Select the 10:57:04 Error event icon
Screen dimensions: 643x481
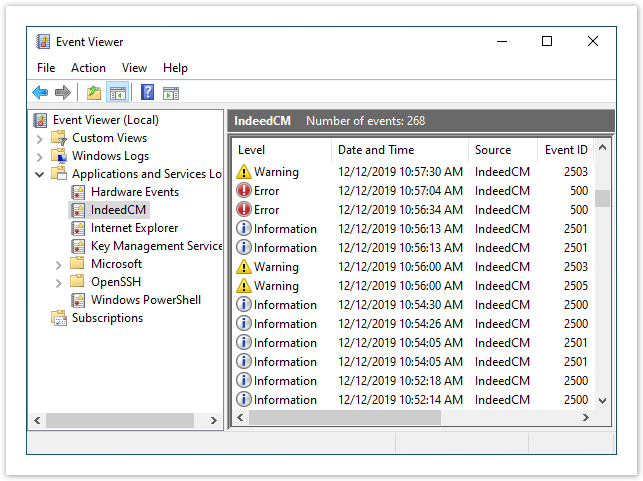[x=244, y=191]
